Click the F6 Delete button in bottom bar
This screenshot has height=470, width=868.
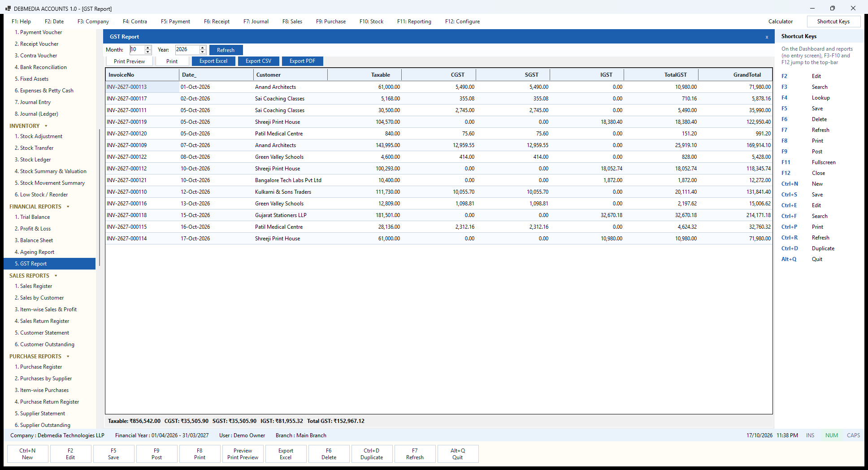point(329,454)
